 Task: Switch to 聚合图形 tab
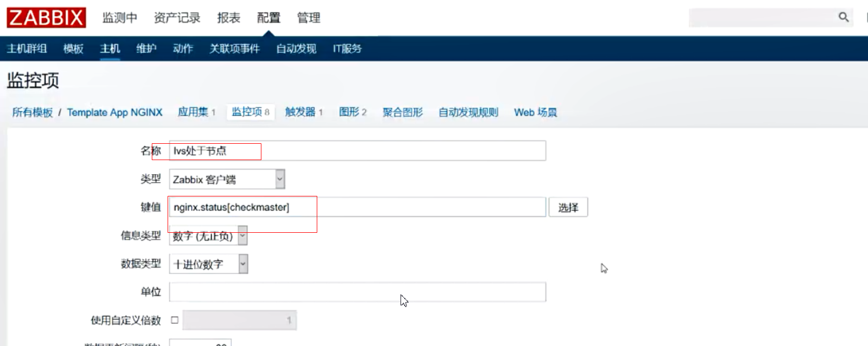click(403, 112)
